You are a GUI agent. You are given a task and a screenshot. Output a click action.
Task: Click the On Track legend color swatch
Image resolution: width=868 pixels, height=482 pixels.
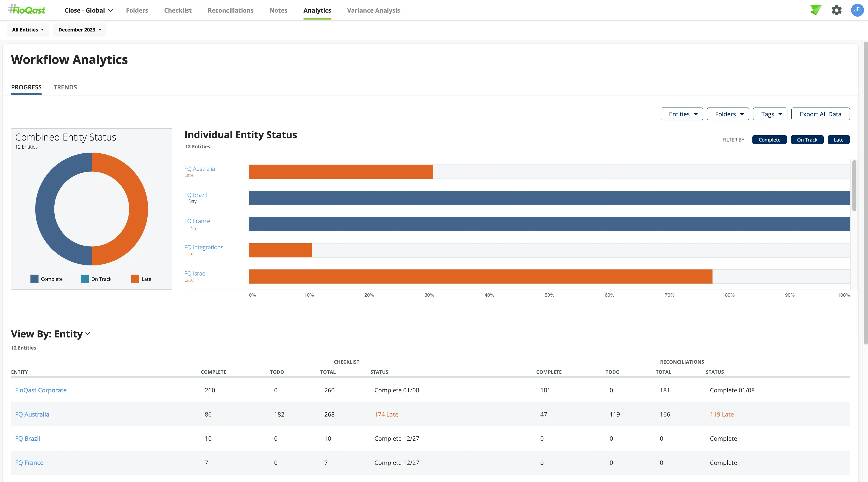[x=85, y=279]
